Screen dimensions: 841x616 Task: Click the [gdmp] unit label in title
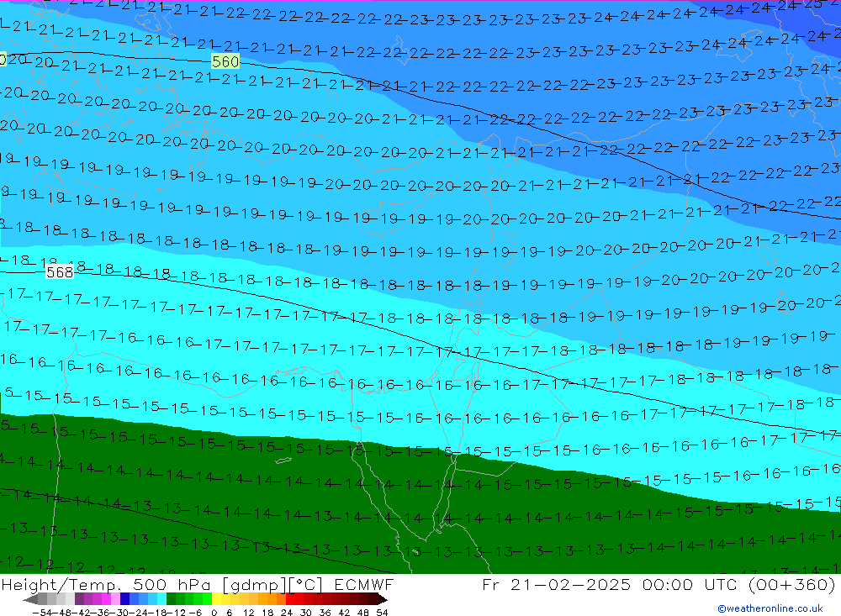pyautogui.click(x=256, y=585)
